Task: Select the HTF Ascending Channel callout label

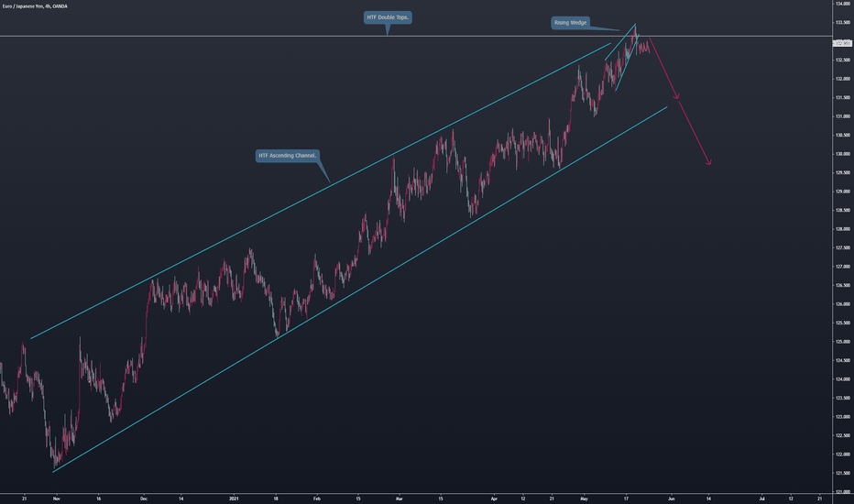Action: pyautogui.click(x=287, y=156)
